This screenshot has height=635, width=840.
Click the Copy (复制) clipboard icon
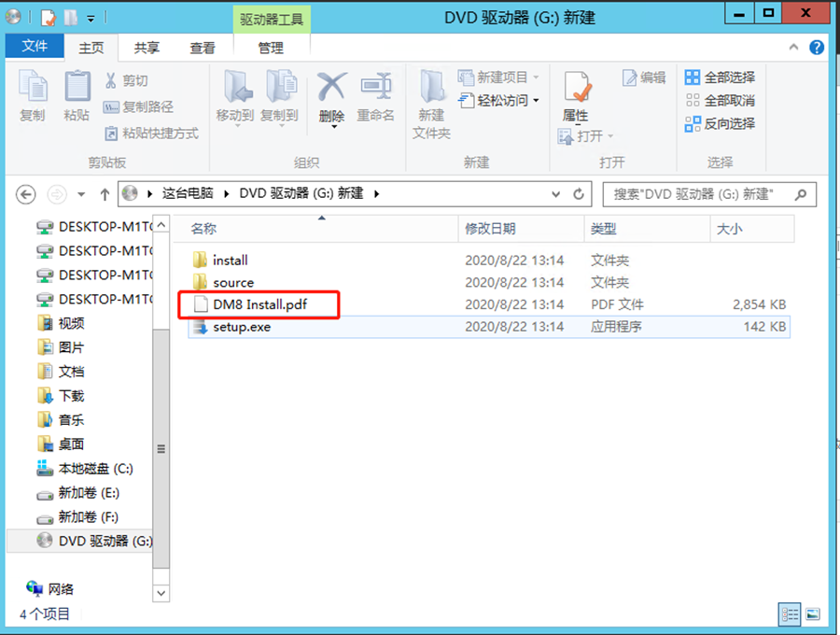pos(33,95)
